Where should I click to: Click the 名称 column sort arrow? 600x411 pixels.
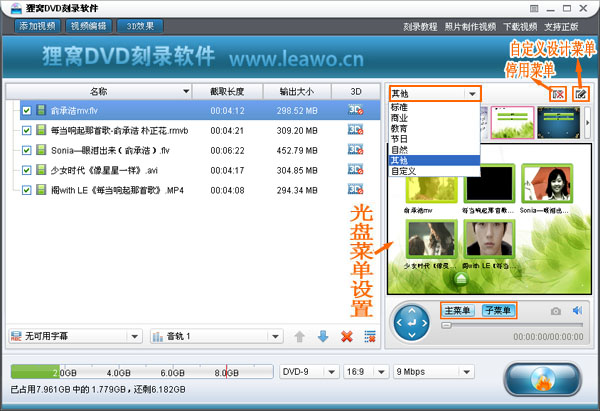coord(186,91)
